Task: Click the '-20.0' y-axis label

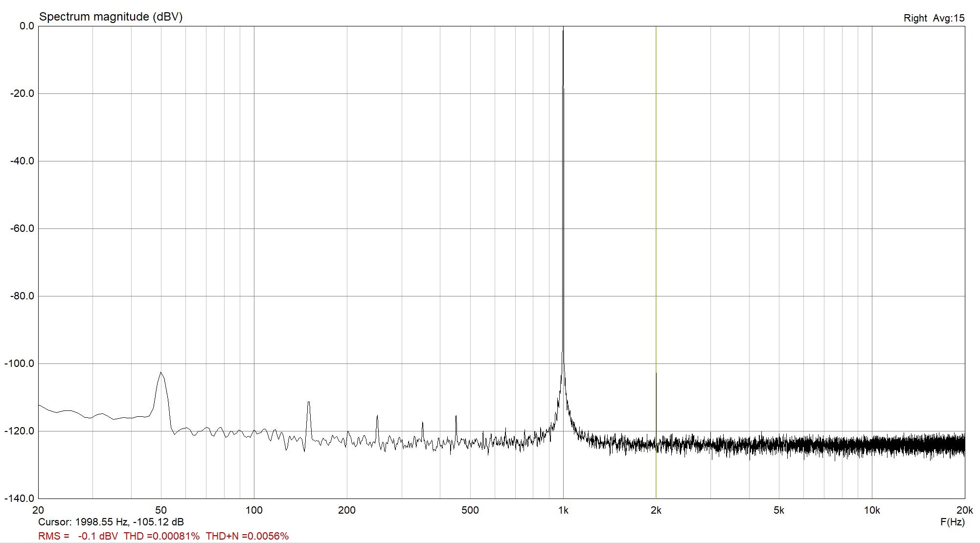Action: click(x=23, y=93)
